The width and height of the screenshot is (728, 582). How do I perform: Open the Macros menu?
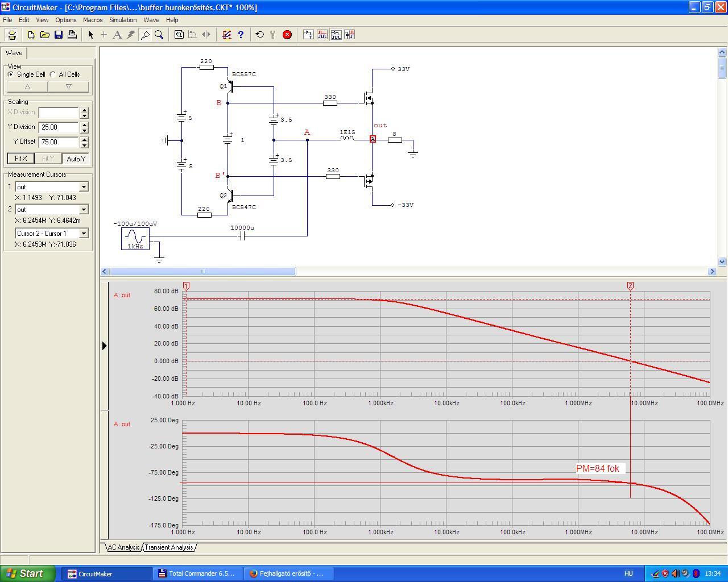[x=93, y=20]
